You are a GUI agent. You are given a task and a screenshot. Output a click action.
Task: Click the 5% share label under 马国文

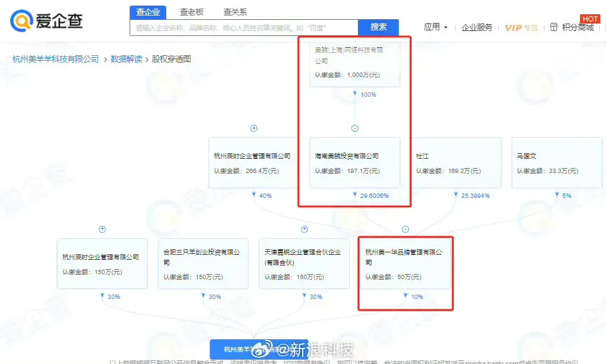point(566,196)
